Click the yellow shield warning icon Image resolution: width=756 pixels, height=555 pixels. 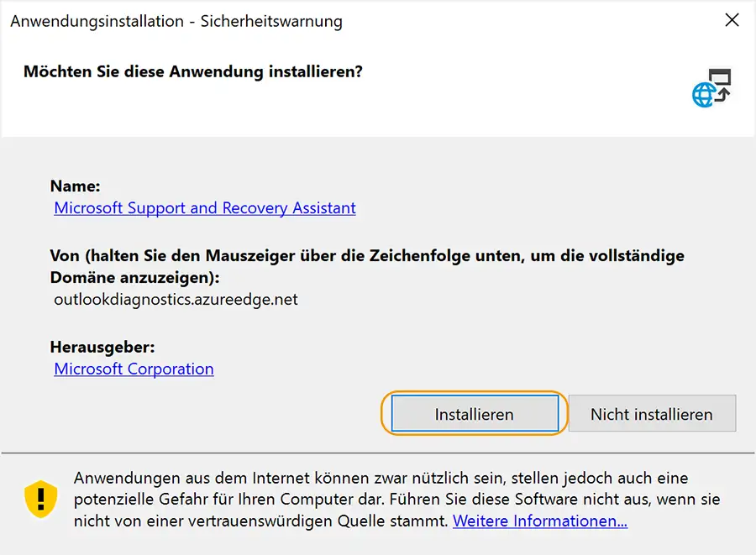click(x=41, y=499)
